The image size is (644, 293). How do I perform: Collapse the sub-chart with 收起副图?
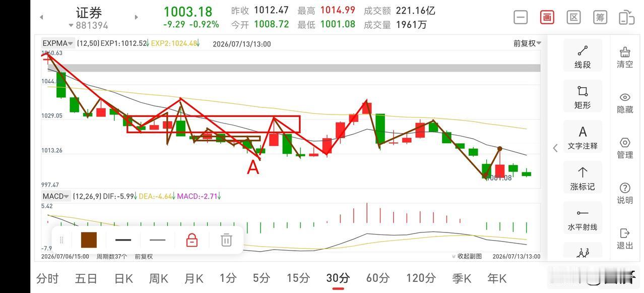point(467,256)
